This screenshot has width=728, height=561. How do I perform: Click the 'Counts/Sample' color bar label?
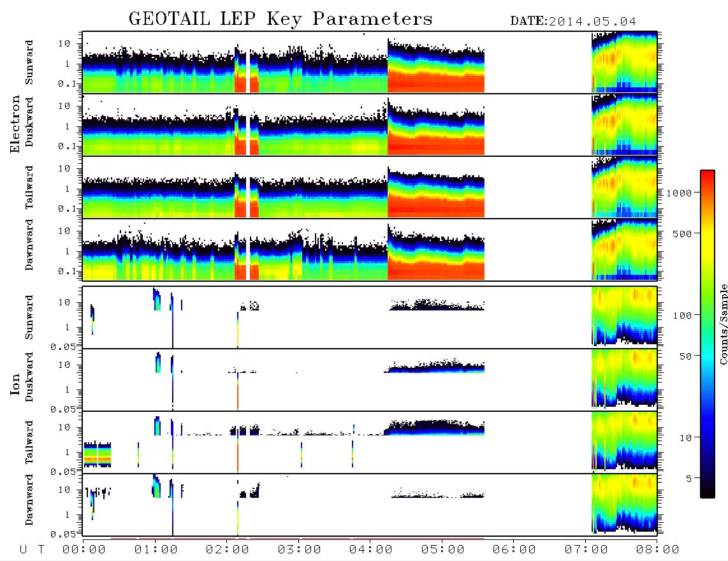pyautogui.click(x=723, y=324)
